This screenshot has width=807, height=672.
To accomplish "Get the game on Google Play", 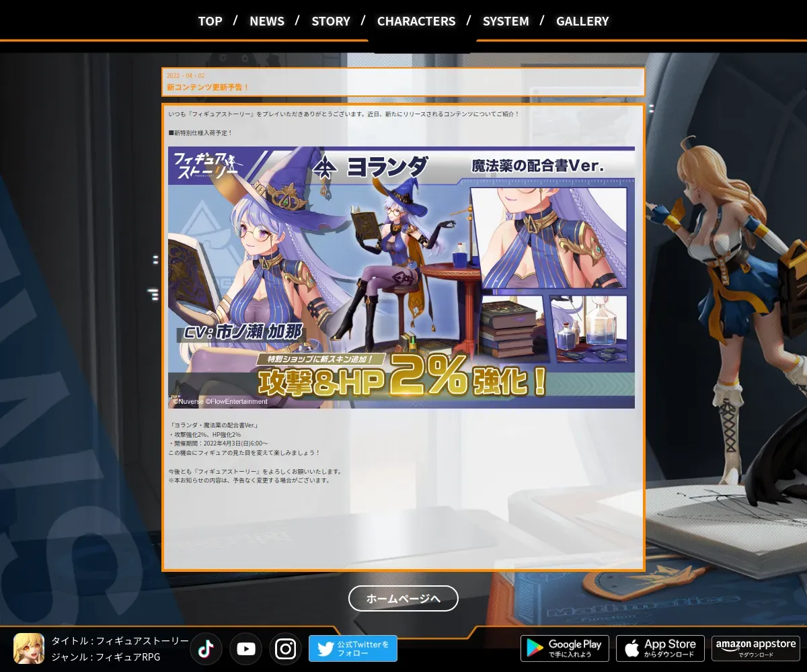I will [565, 648].
